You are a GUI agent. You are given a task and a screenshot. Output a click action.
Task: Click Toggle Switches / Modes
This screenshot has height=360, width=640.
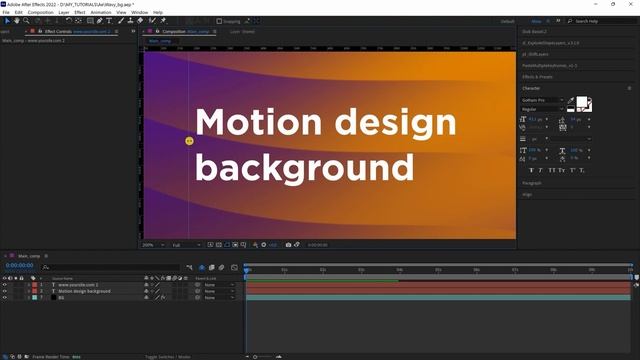[x=168, y=357]
